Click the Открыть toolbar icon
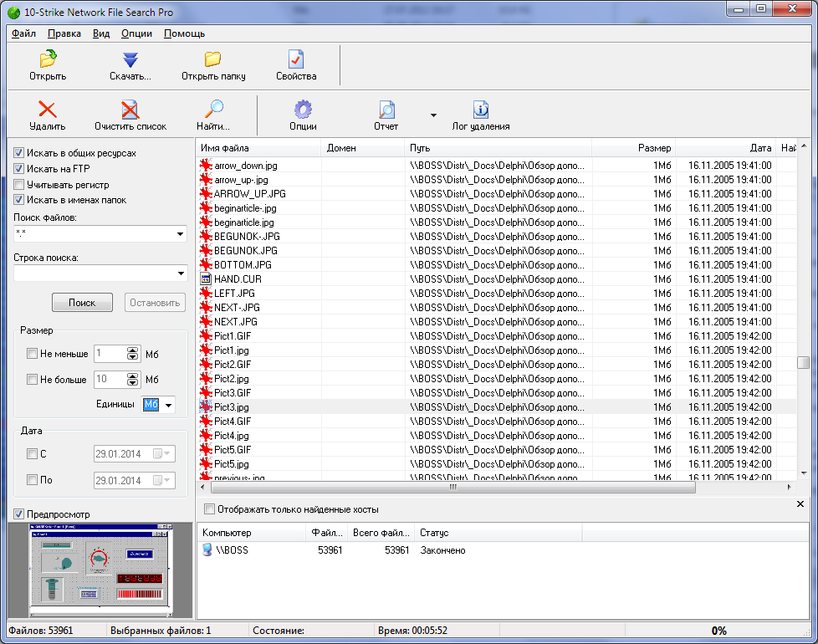818x644 pixels. pyautogui.click(x=48, y=59)
